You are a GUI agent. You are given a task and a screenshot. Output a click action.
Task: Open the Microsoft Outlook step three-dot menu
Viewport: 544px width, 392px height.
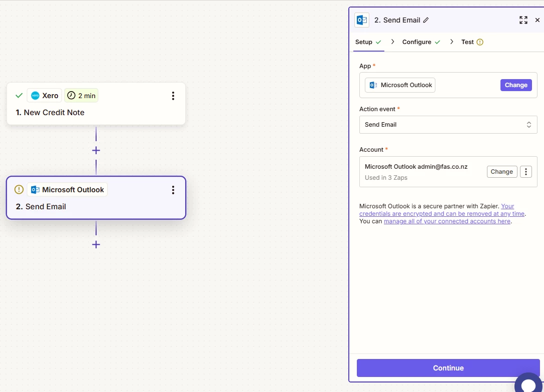coord(173,190)
